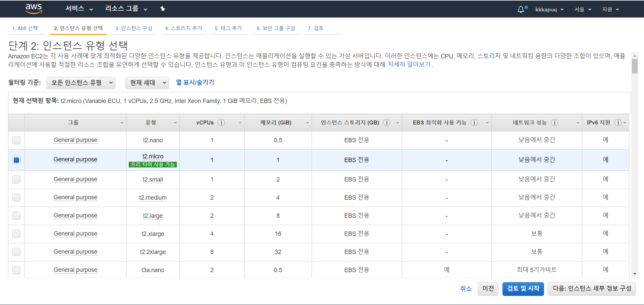Screen dimensions: 644x305
Task: Click the scrollbar down arrow
Action: point(635,274)
